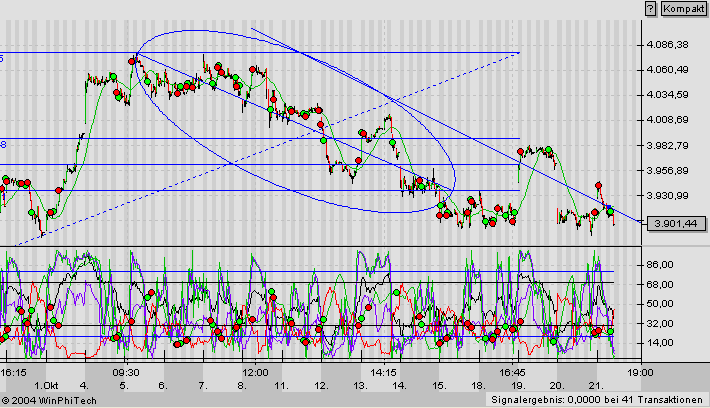The image size is (710, 408).
Task: Click the price axis label 3.982,79
Action: [667, 145]
